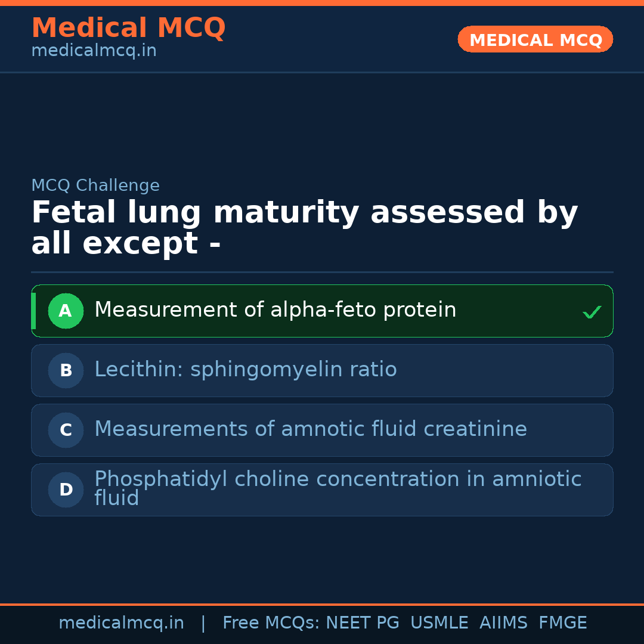
Task: Click the 'MCQ Challenge' label
Action: click(x=95, y=185)
